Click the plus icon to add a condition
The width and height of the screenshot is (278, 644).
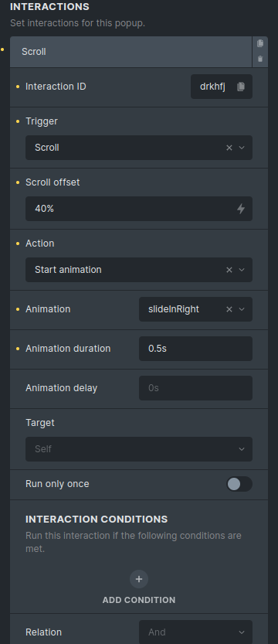tap(139, 579)
